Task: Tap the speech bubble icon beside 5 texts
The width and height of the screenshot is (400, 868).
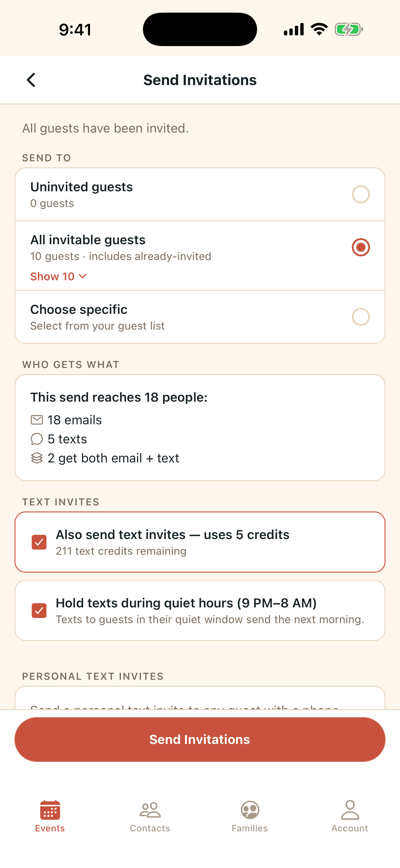Action: point(37,439)
